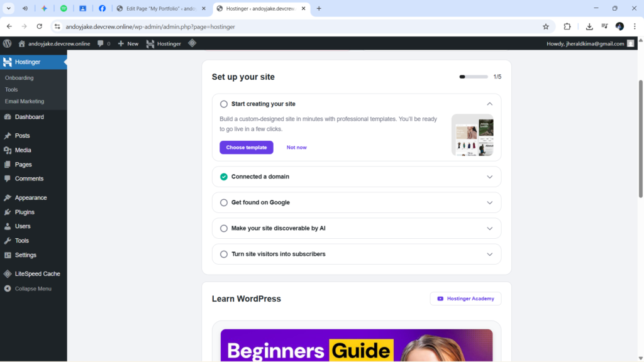Click the setup progress bar showing 1/5

[x=474, y=77]
